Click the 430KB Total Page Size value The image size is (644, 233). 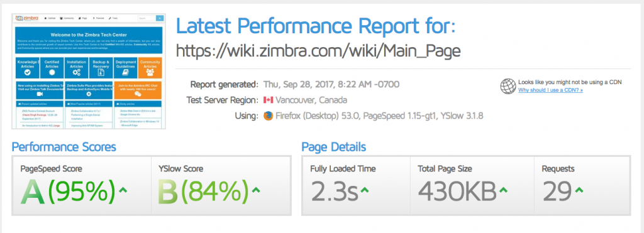pos(457,192)
